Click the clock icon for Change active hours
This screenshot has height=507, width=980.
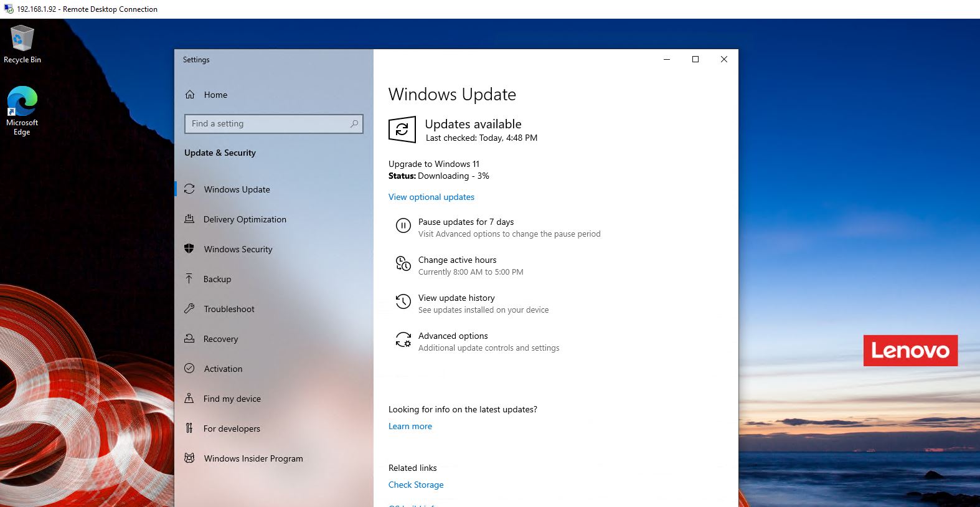coord(403,264)
